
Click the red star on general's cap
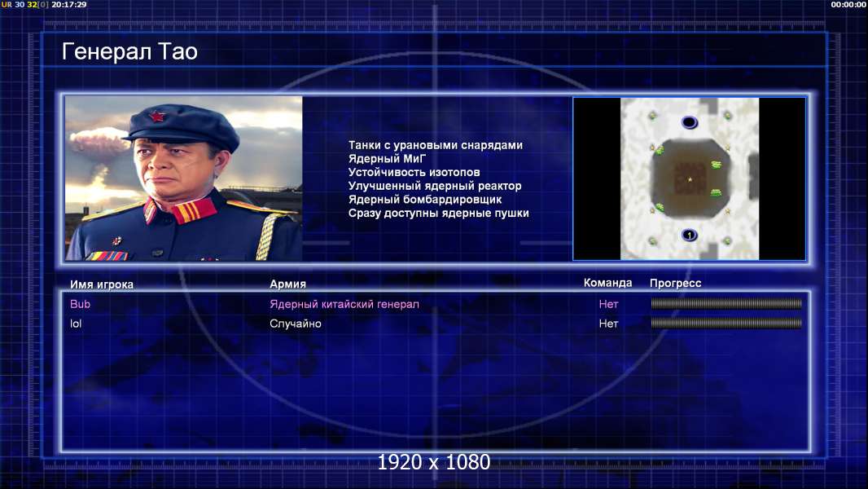click(x=157, y=117)
